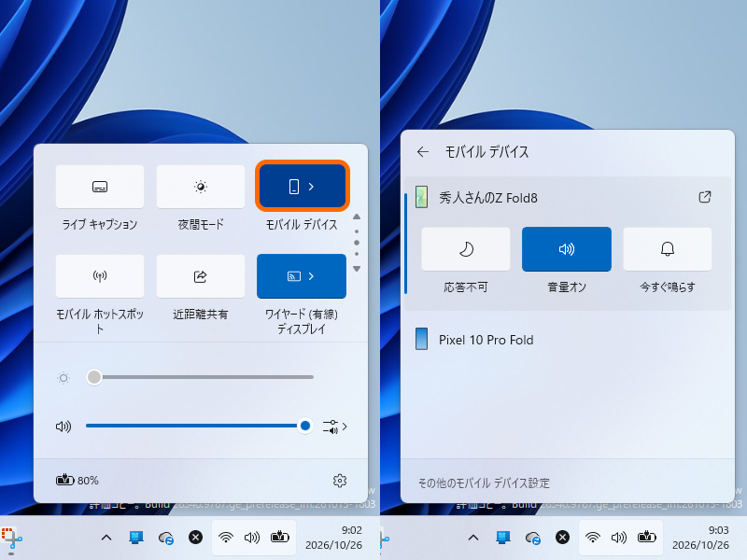Expand the ワイヤード (有線) ディスプレイ tile chevron
This screenshot has width=747, height=560.
point(311,276)
